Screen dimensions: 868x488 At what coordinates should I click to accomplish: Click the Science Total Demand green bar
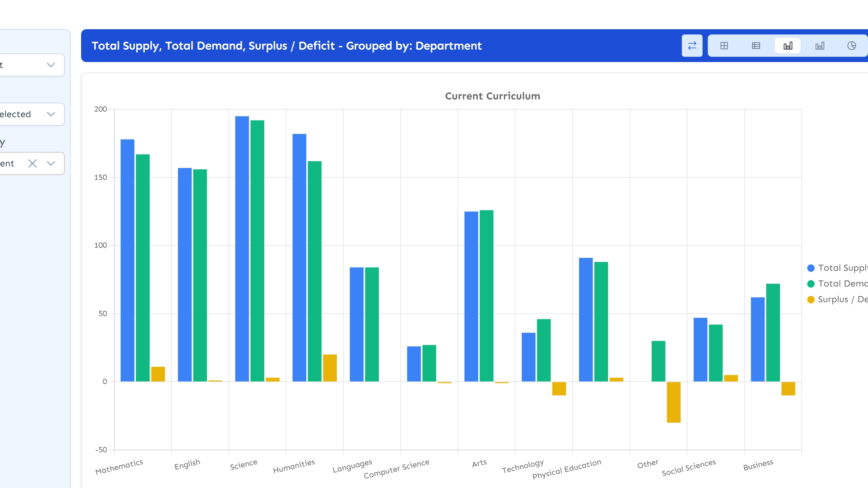257,251
